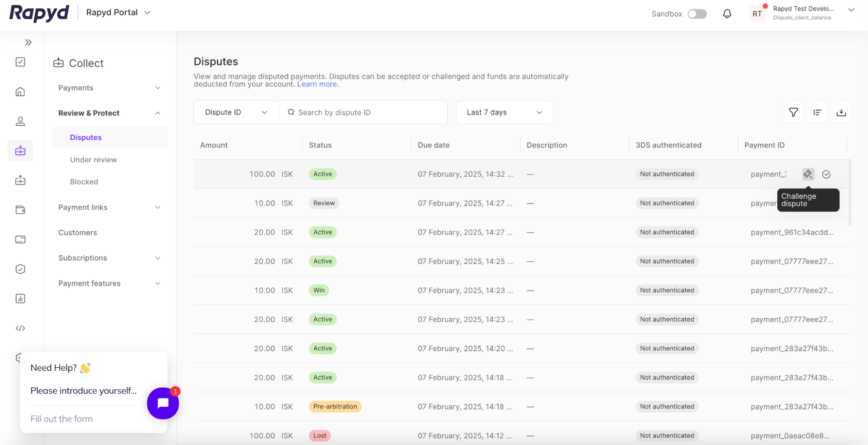Viewport: 868px width, 445px height.
Task: Open the Dispute ID search type dropdown
Action: (236, 112)
